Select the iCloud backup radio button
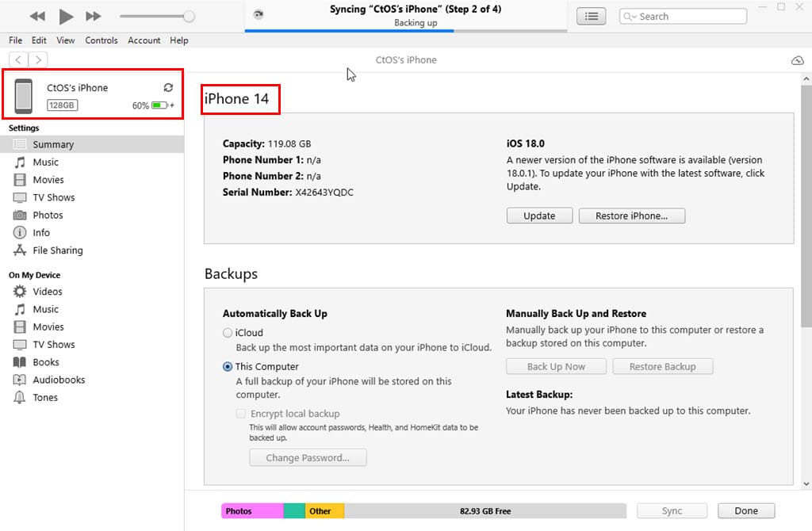Viewport: 812px width, 531px height. click(228, 333)
